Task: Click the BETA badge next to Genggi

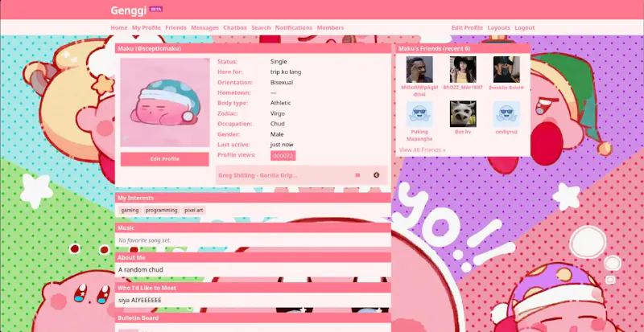Action: coord(156,9)
